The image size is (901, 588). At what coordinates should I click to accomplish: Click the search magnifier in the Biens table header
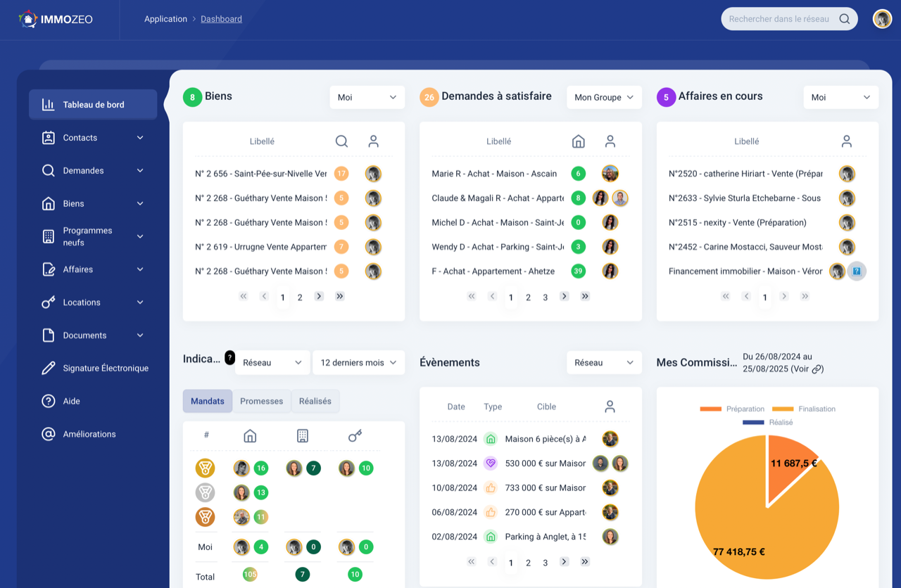(x=341, y=141)
